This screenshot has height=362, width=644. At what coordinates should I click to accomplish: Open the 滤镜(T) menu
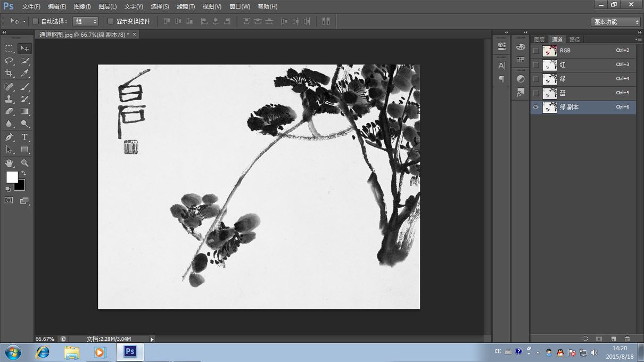(186, 6)
